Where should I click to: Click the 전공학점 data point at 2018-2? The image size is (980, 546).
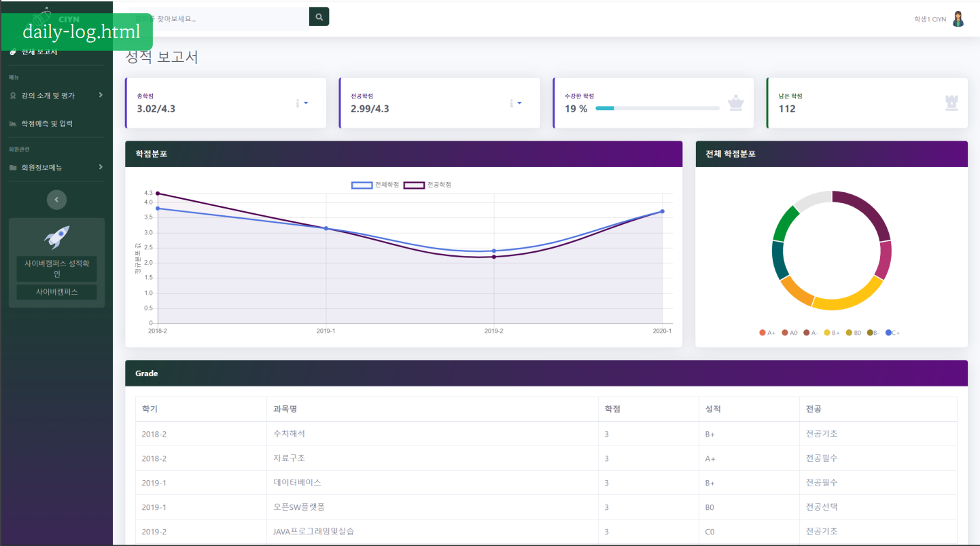(x=158, y=194)
